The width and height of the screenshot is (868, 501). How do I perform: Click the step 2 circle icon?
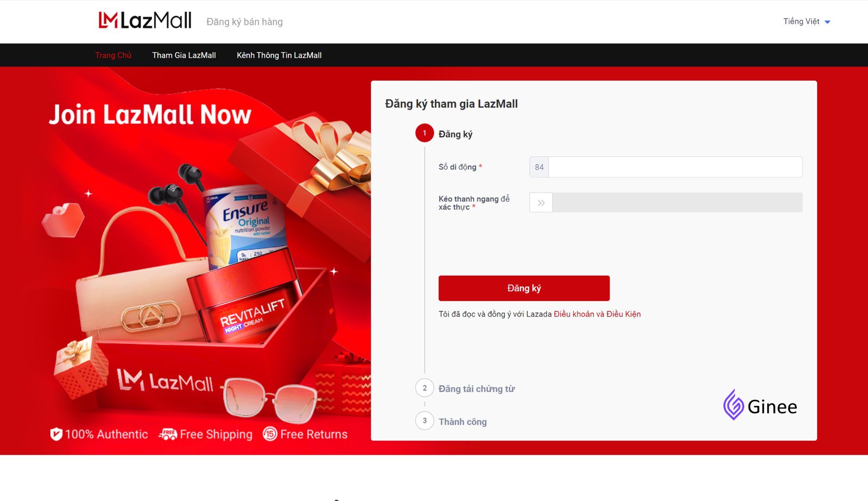click(424, 388)
